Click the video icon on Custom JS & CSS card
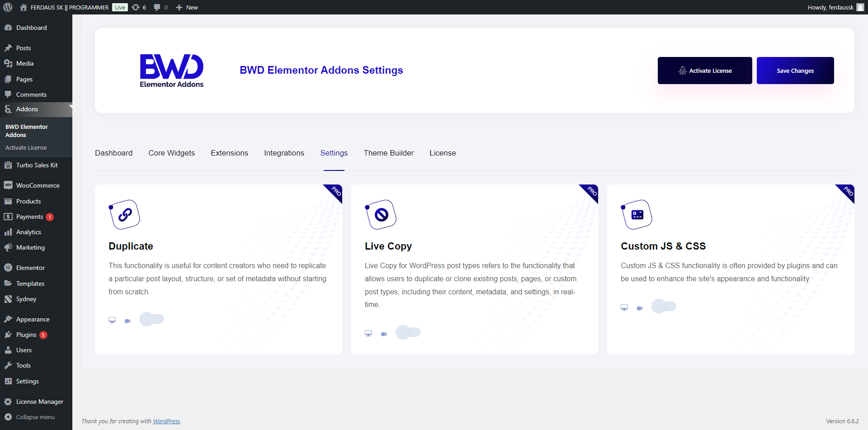 point(640,308)
